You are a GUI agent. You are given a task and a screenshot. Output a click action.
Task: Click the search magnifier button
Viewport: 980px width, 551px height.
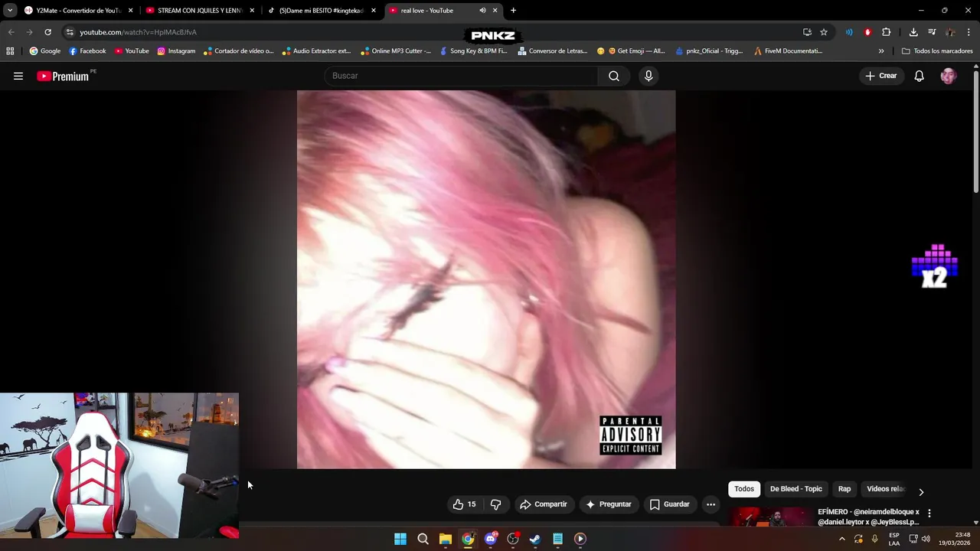click(614, 76)
